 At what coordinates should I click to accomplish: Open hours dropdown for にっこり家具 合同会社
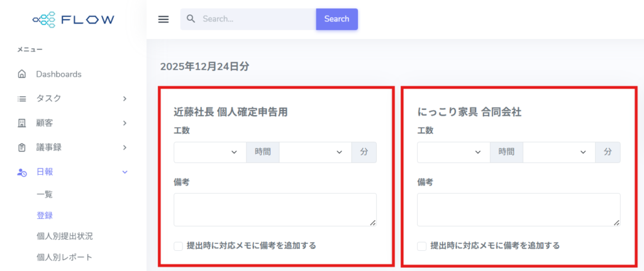[453, 152]
